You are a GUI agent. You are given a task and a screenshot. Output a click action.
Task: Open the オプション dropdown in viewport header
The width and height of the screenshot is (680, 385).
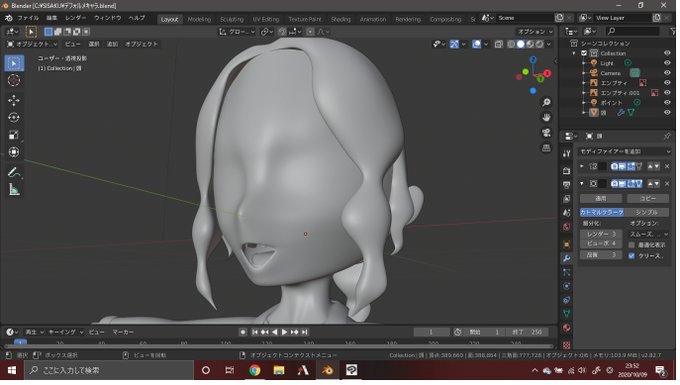tap(535, 32)
